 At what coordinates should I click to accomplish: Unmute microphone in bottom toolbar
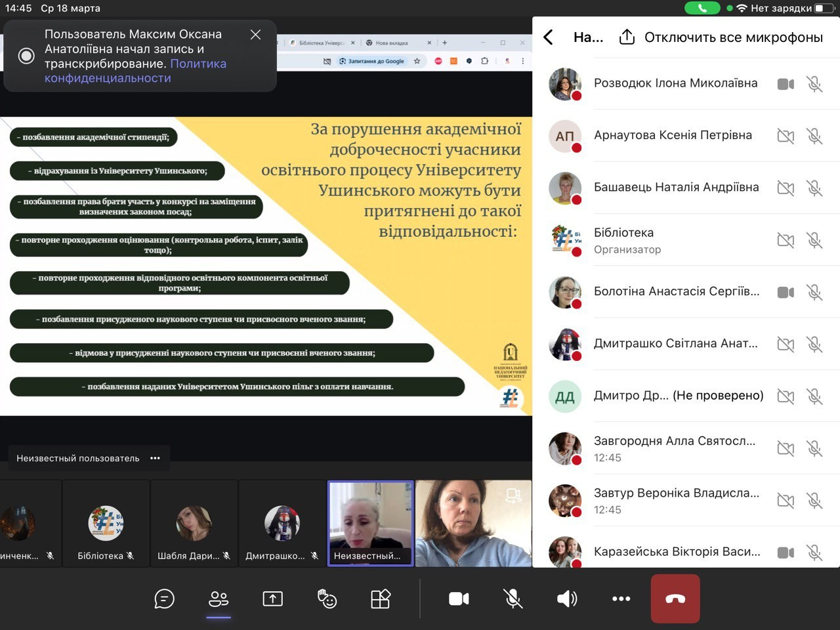[513, 598]
